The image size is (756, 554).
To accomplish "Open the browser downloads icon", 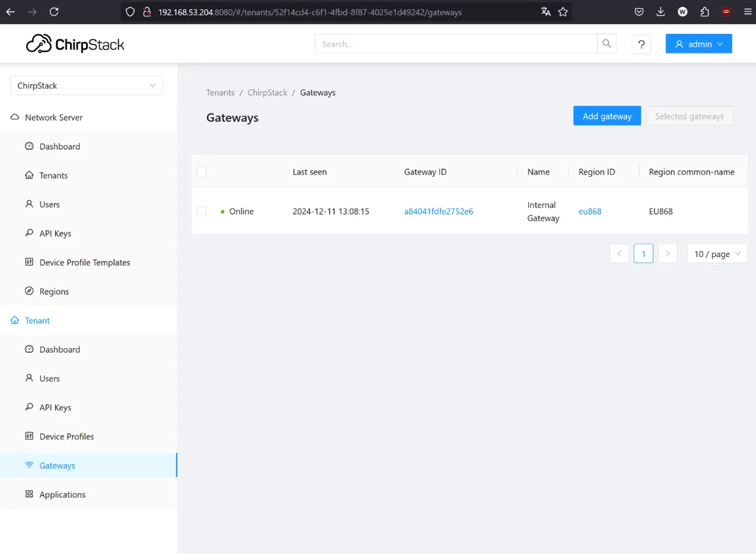I will [661, 12].
